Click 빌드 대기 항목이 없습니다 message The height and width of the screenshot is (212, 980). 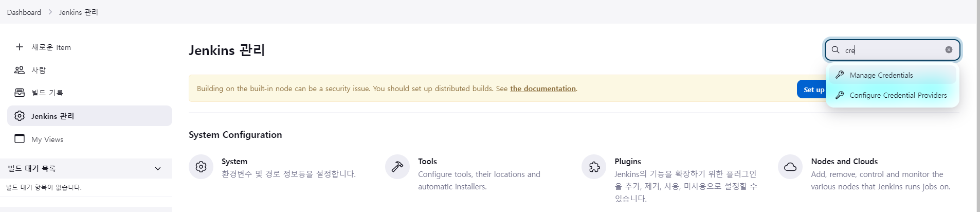(x=44, y=187)
